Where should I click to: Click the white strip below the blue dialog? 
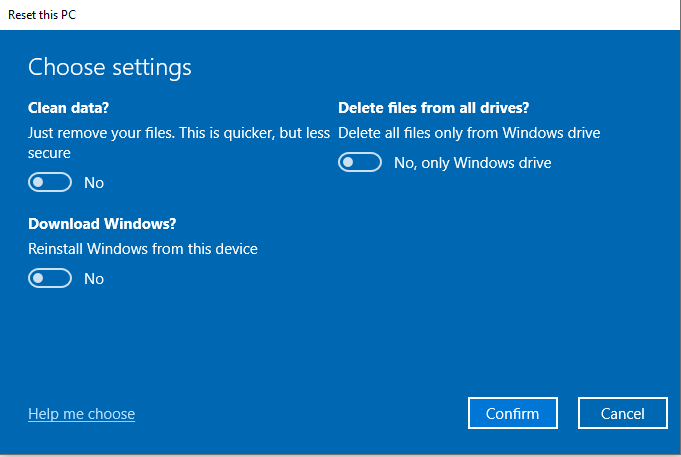point(340,453)
